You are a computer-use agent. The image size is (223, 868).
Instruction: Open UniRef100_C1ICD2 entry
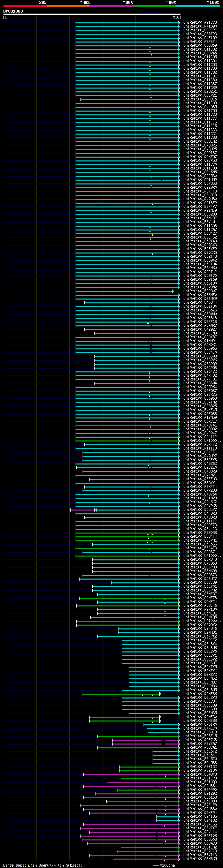pos(200,49)
